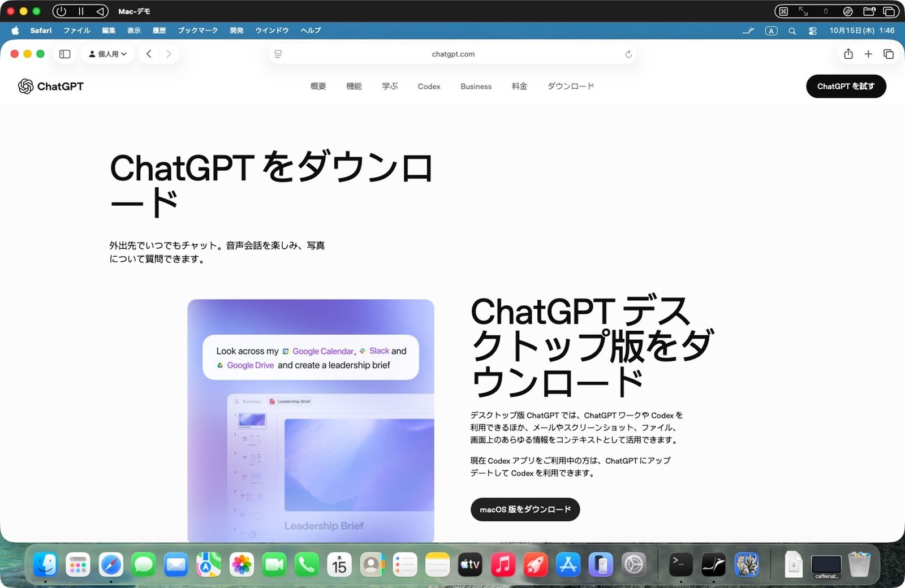Toggle Safari sidebar icon
This screenshot has width=905, height=588.
pos(65,54)
